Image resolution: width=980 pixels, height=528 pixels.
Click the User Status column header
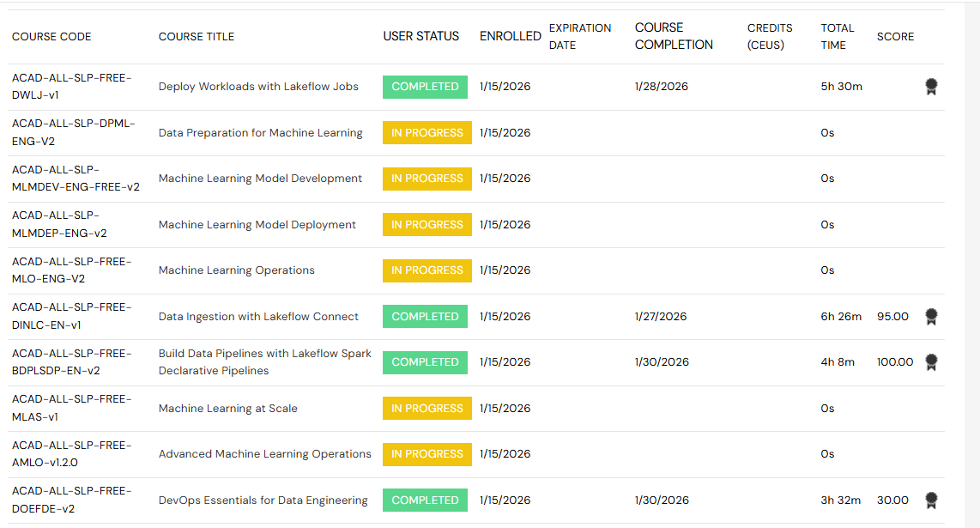(420, 36)
